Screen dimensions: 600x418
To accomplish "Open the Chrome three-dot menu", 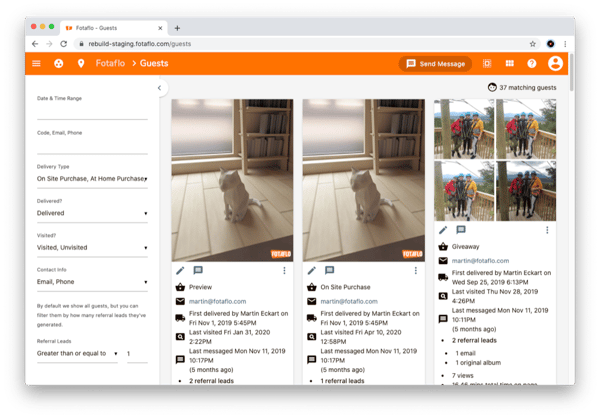I will point(565,44).
